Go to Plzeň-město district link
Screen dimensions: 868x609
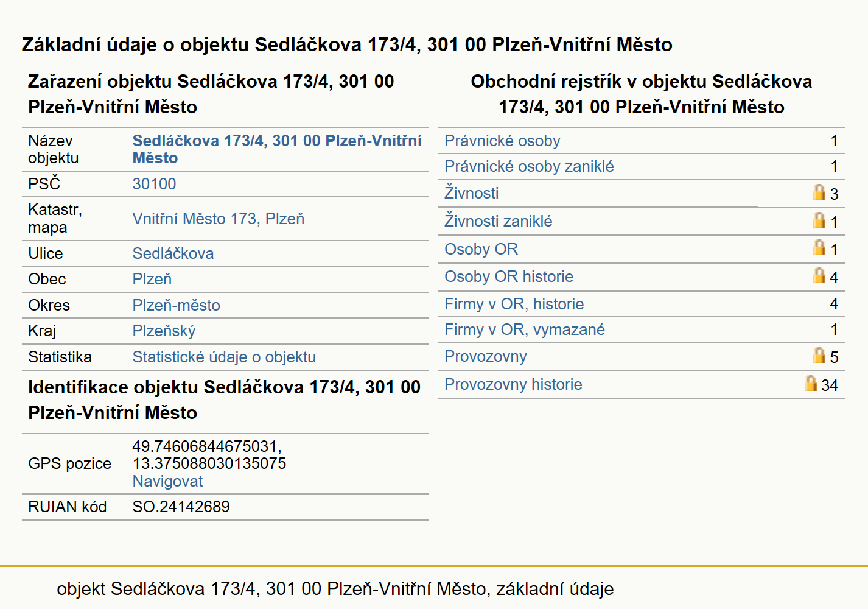177,305
